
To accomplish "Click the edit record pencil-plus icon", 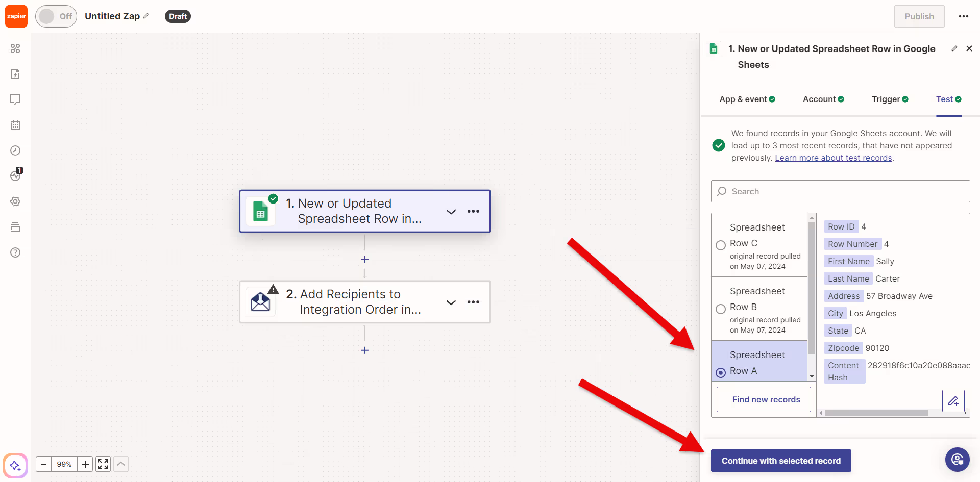I will coord(953,401).
